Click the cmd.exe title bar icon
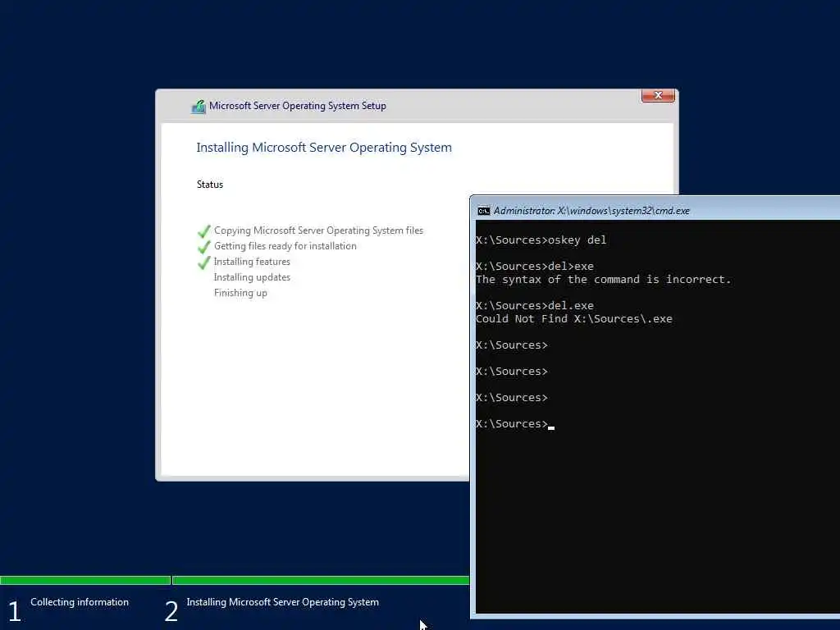The image size is (840, 630). point(484,211)
